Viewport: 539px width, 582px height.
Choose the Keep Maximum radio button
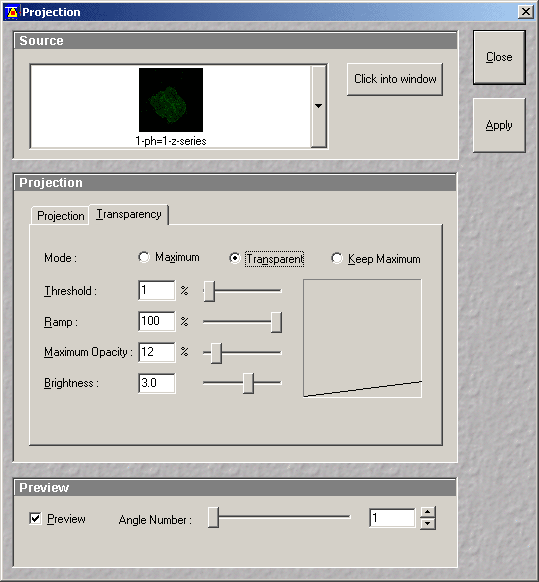coord(337,258)
